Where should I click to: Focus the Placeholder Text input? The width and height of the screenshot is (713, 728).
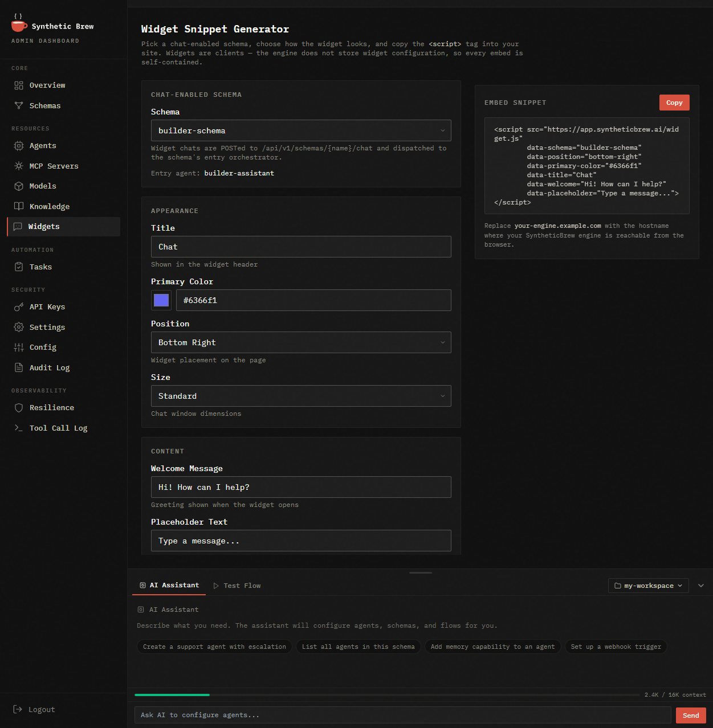tap(301, 541)
